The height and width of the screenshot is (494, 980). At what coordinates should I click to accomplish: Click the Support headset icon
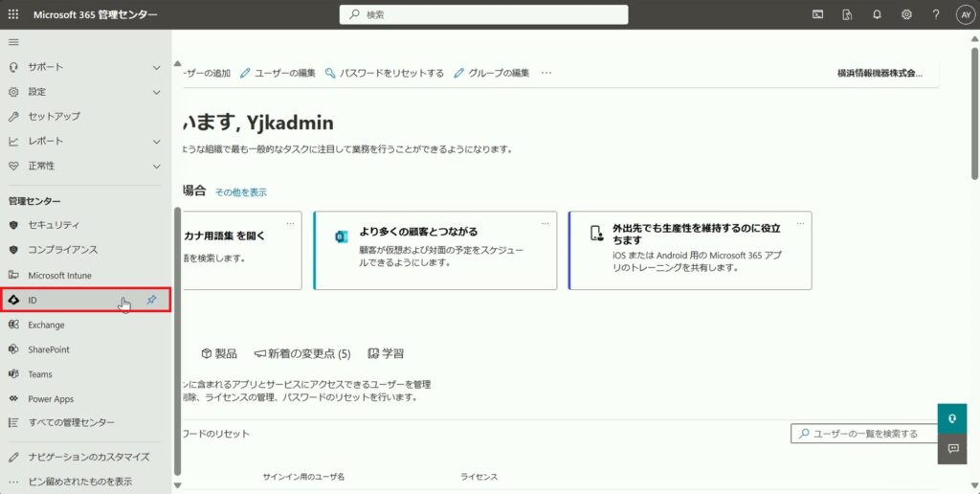pos(13,67)
